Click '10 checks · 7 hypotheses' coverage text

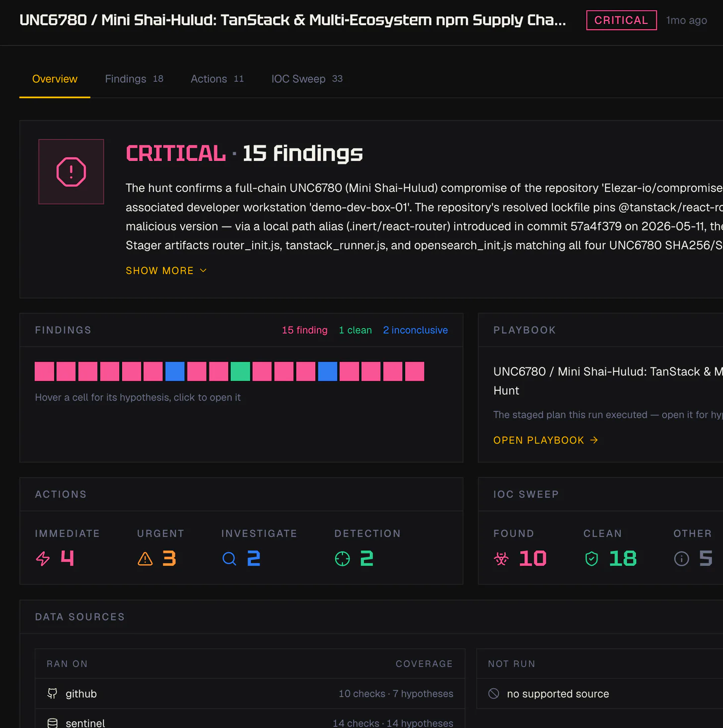click(x=396, y=694)
